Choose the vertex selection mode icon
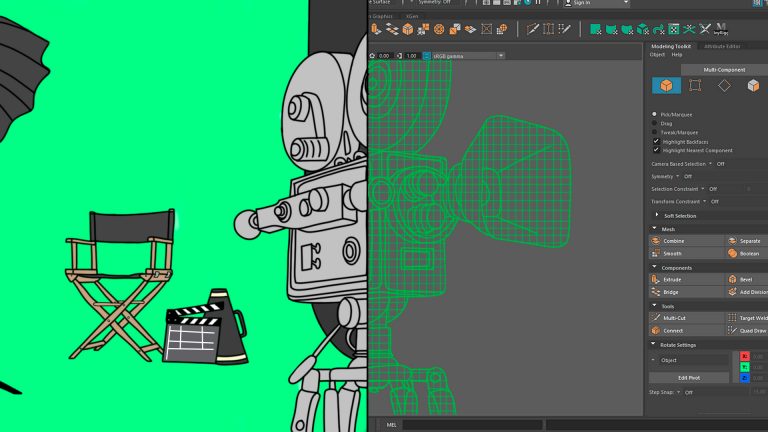Image resolution: width=768 pixels, height=432 pixels. [695, 86]
